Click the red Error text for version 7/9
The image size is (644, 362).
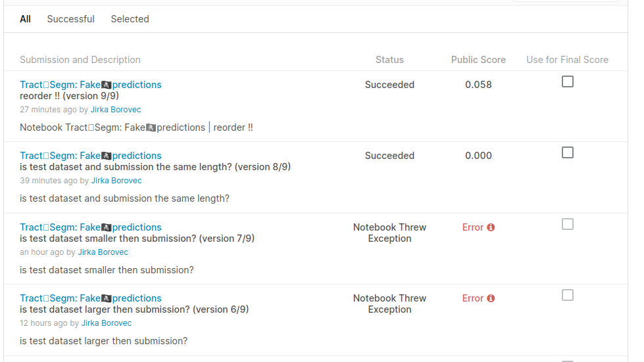click(473, 227)
